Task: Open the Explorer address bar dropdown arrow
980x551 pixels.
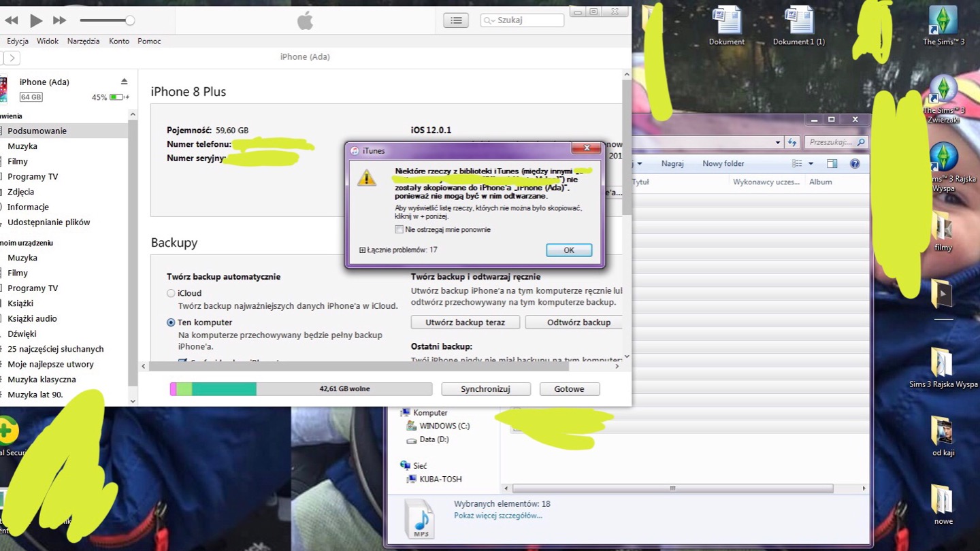Action: click(x=777, y=142)
